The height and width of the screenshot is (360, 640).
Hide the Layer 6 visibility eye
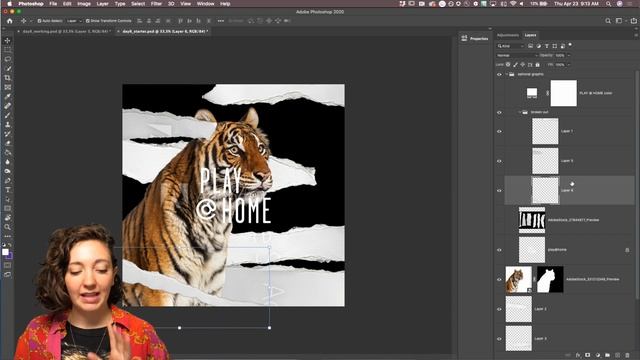coord(499,191)
